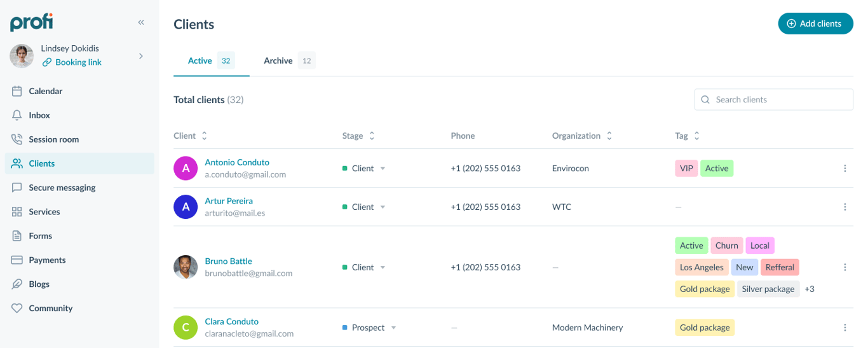Click the Blogs feather icon

coord(17,284)
